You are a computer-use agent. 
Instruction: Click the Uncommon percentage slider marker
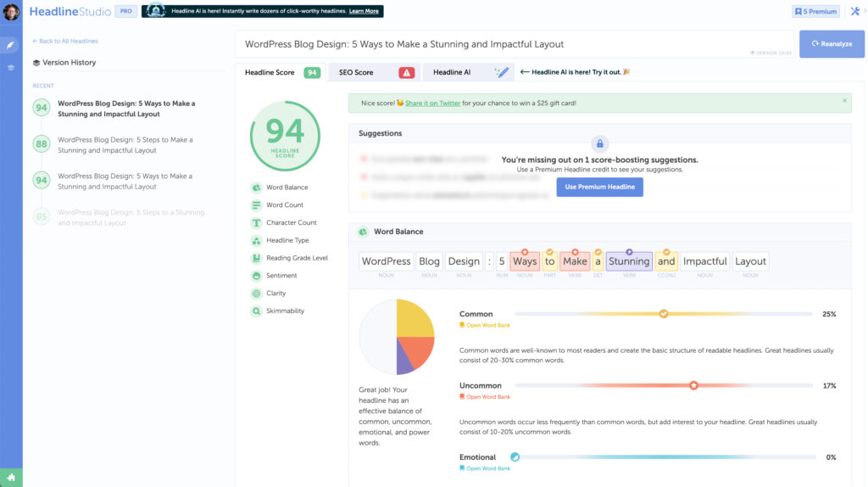click(693, 386)
